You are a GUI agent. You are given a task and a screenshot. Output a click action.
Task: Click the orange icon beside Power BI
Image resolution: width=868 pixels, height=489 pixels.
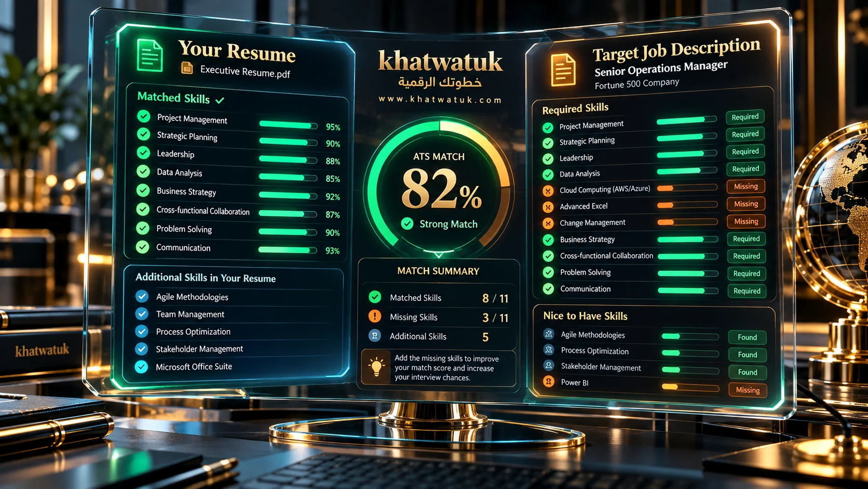click(x=549, y=381)
